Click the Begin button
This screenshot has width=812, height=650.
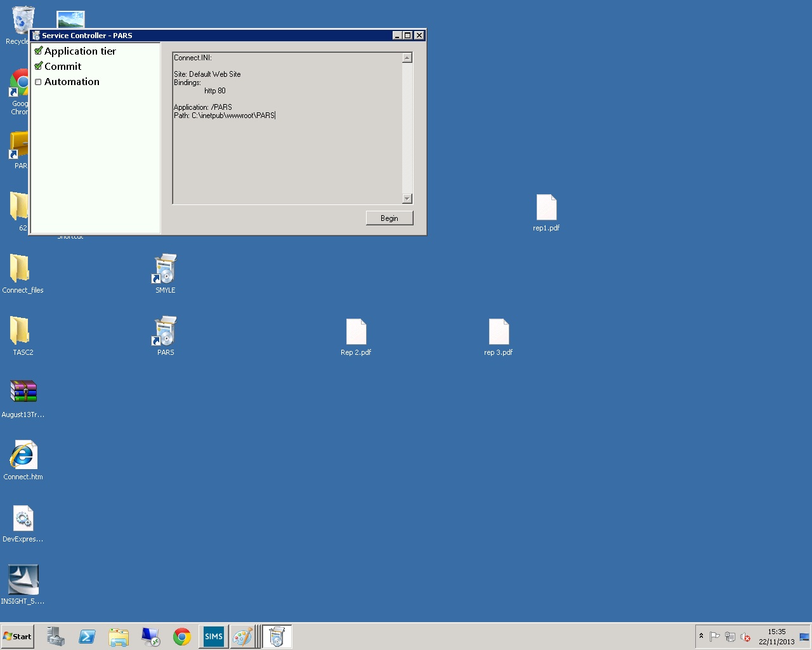(x=390, y=218)
